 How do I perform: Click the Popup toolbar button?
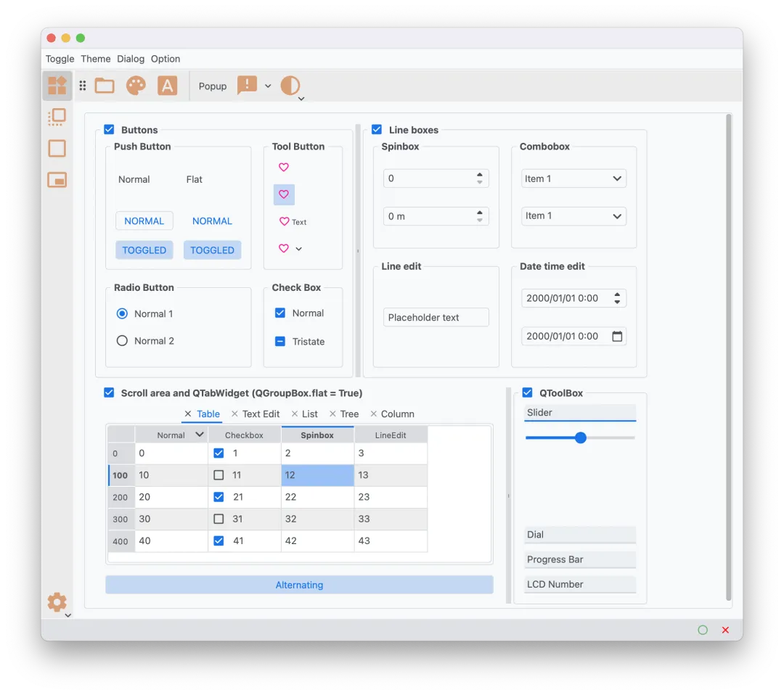(x=213, y=86)
